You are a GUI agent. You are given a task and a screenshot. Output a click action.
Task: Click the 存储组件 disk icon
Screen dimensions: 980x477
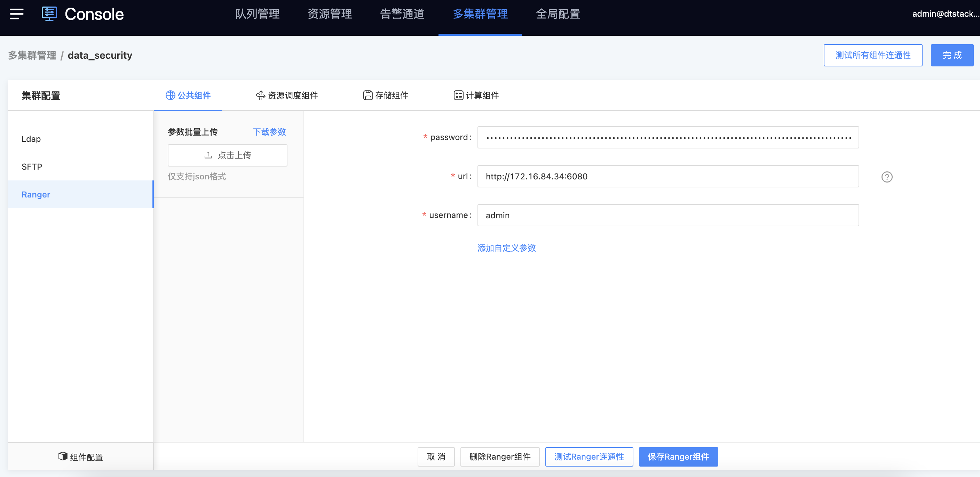368,95
